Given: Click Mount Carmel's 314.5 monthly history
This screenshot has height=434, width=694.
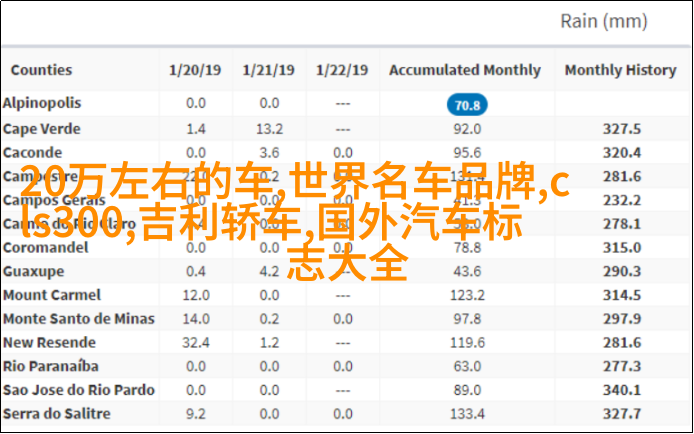Looking at the screenshot, I should 622,295.
